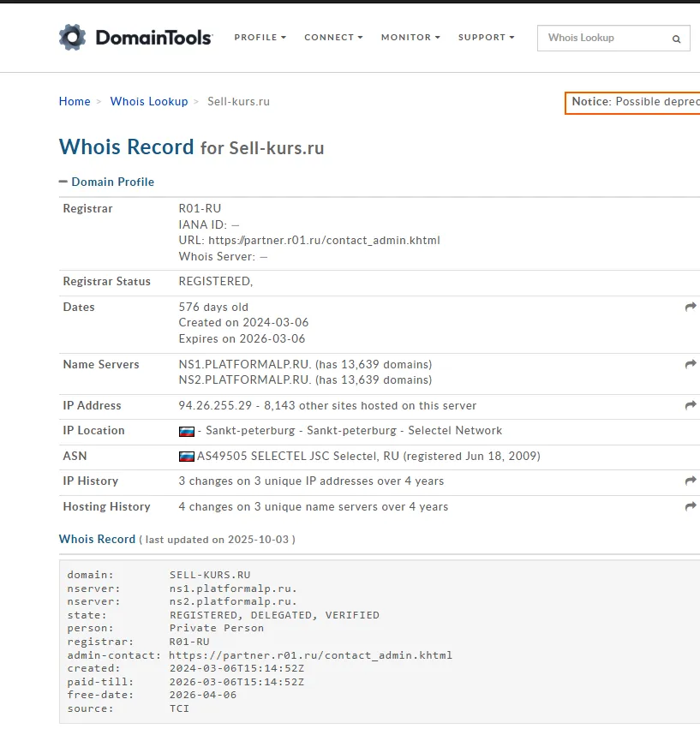Click the share arrow in Name Servers row
Image resolution: width=700 pixels, height=729 pixels.
click(x=691, y=364)
